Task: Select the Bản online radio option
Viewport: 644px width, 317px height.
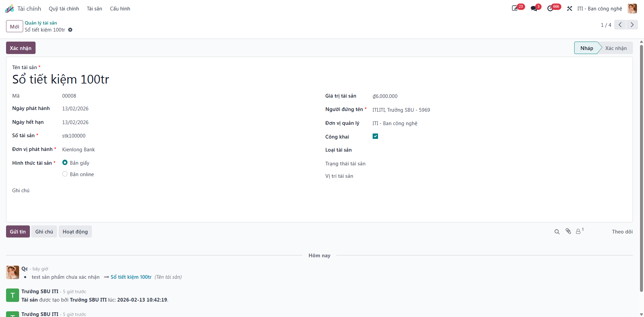Action: (x=65, y=174)
